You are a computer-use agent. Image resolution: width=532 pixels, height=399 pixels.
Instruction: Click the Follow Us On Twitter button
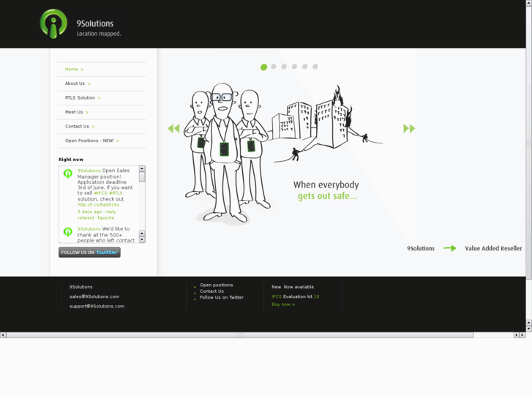tap(89, 253)
